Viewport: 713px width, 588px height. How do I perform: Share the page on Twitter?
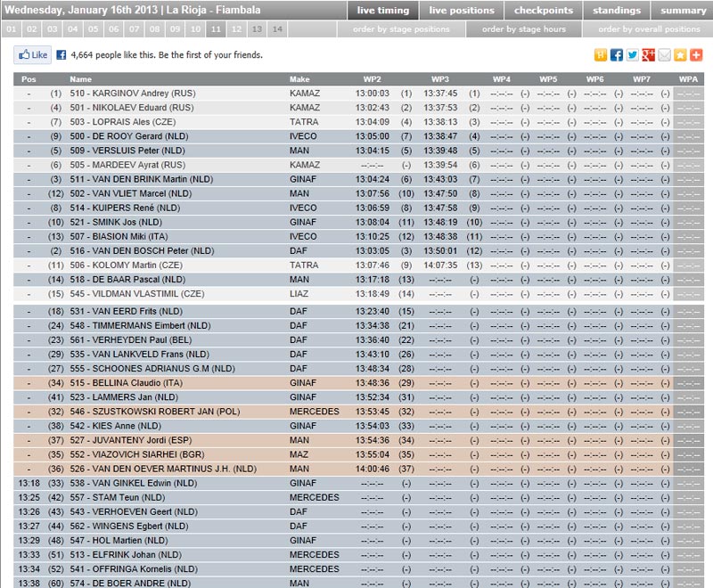click(x=632, y=55)
